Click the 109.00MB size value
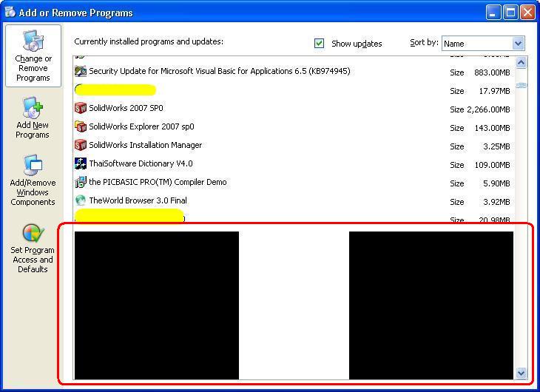Viewport: 540px width, 392px height. point(492,165)
